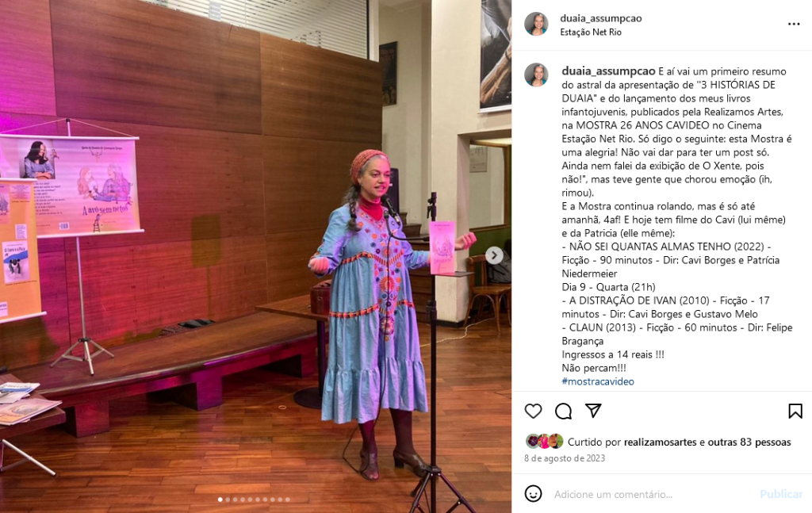Save post with bookmark icon
Viewport: 812px width, 513px height.
click(x=795, y=411)
